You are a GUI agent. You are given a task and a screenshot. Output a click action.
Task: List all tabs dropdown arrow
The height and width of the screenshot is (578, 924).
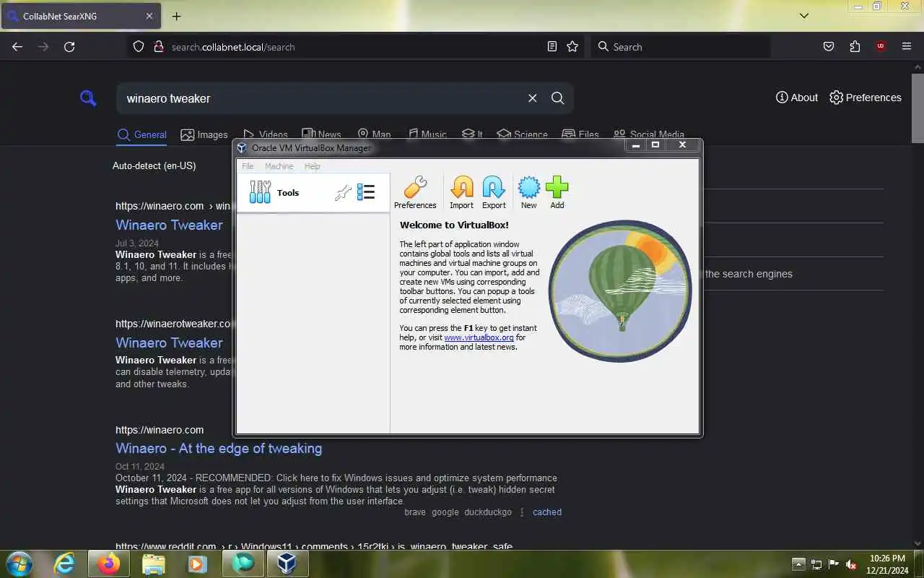804,16
